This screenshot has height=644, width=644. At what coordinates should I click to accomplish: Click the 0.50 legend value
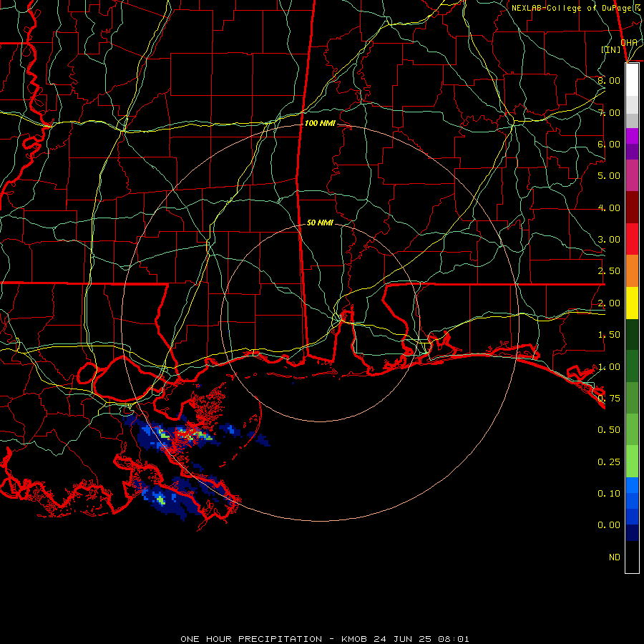pos(609,430)
